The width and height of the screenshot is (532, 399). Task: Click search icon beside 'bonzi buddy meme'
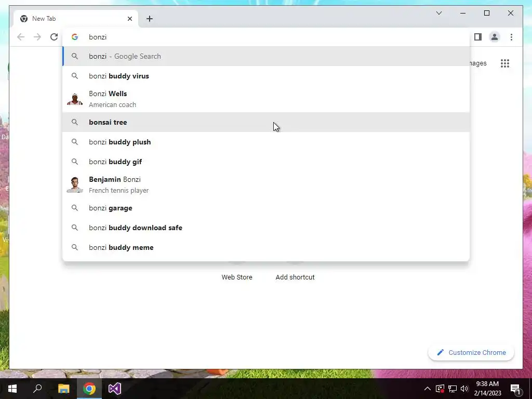point(75,247)
